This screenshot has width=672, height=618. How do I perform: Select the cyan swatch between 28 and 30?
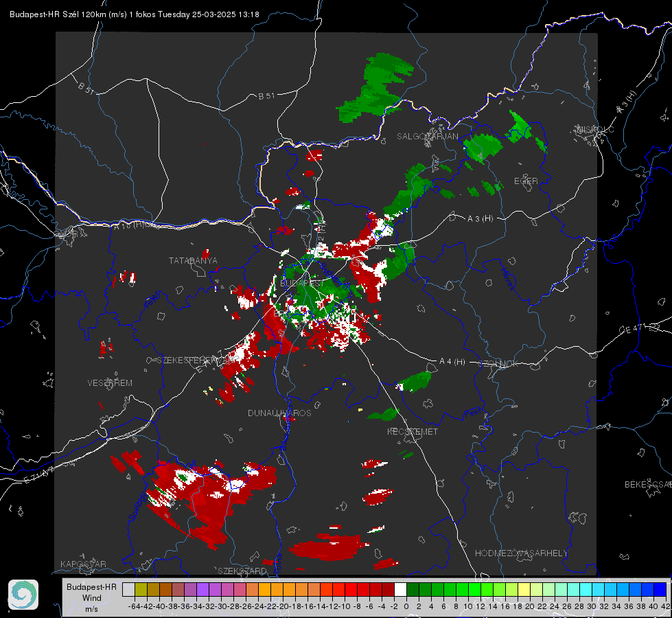coord(586,589)
